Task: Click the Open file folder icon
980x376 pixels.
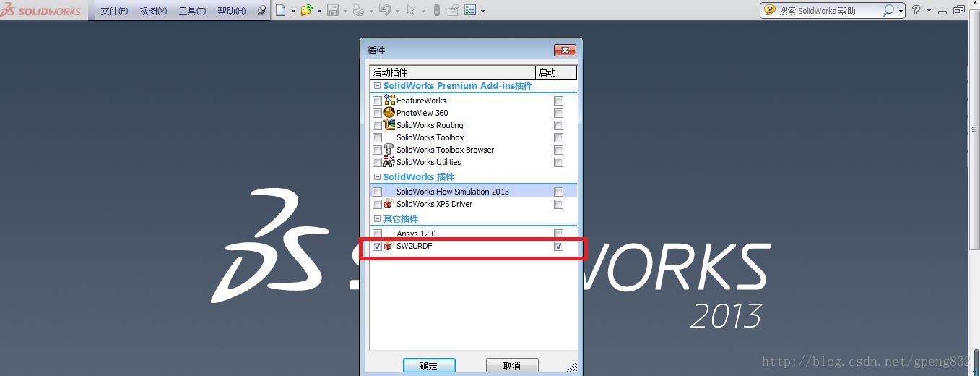Action: tap(306, 10)
